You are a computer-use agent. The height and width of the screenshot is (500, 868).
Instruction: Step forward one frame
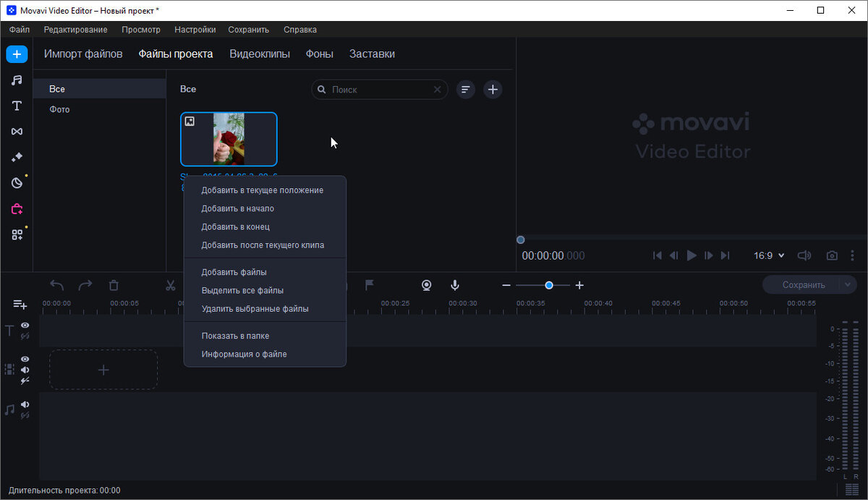click(x=709, y=255)
